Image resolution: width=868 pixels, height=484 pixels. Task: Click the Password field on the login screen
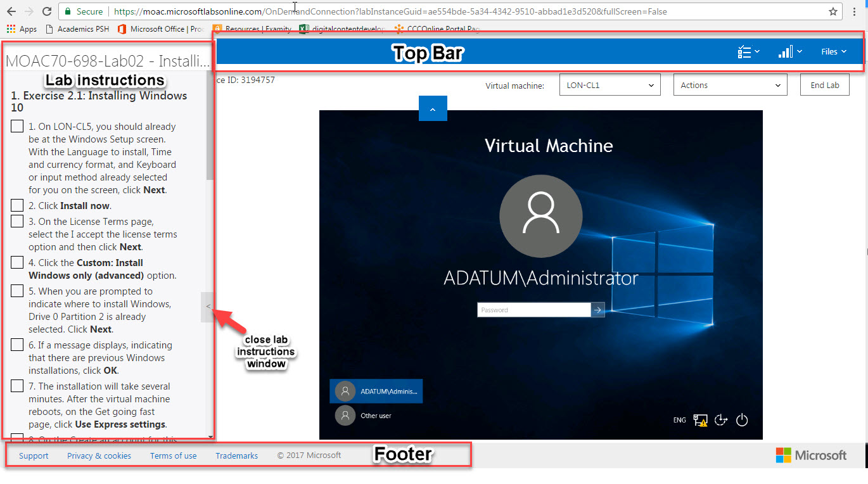tap(534, 310)
